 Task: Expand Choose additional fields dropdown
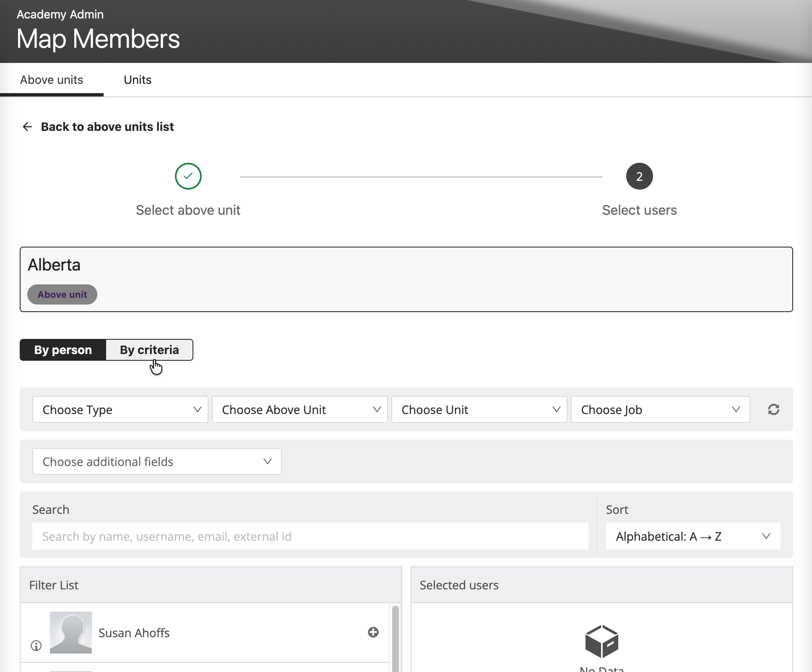coord(157,461)
